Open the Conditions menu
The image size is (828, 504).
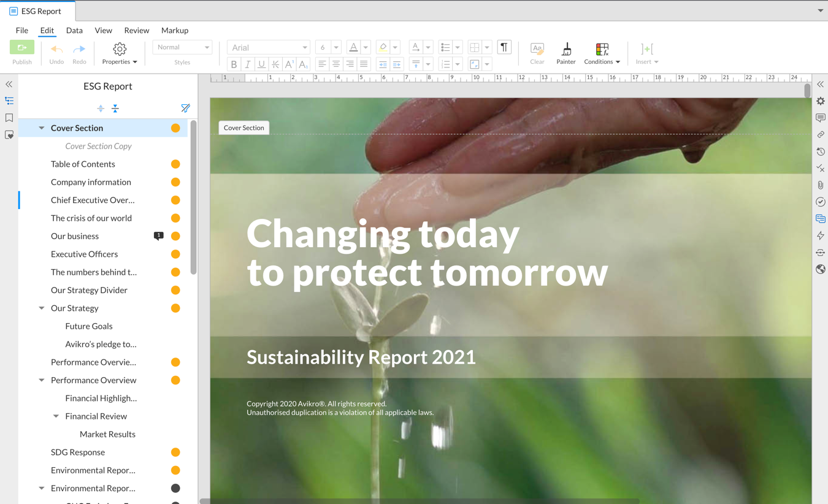point(602,53)
